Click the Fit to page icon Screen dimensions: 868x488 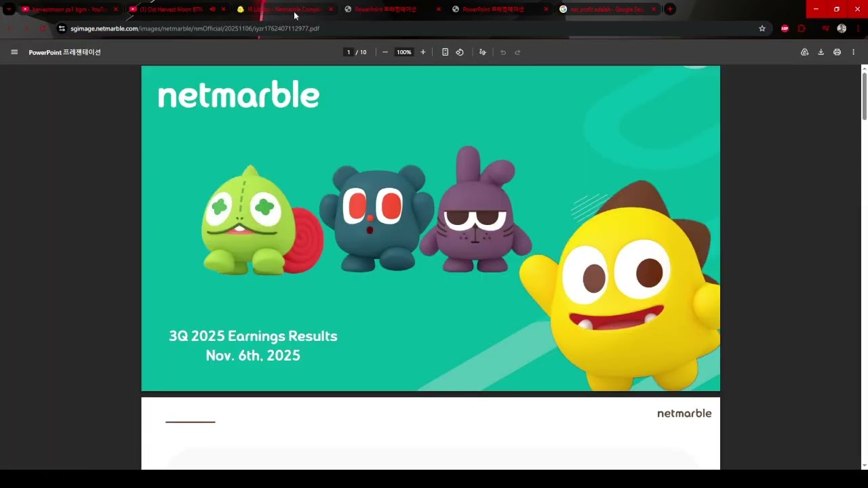(445, 52)
